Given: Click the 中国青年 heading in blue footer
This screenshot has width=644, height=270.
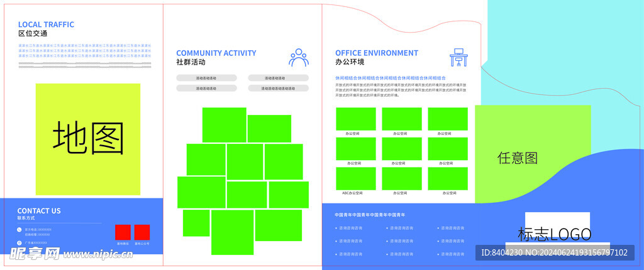Looking at the screenshot, I should click(x=357, y=215).
